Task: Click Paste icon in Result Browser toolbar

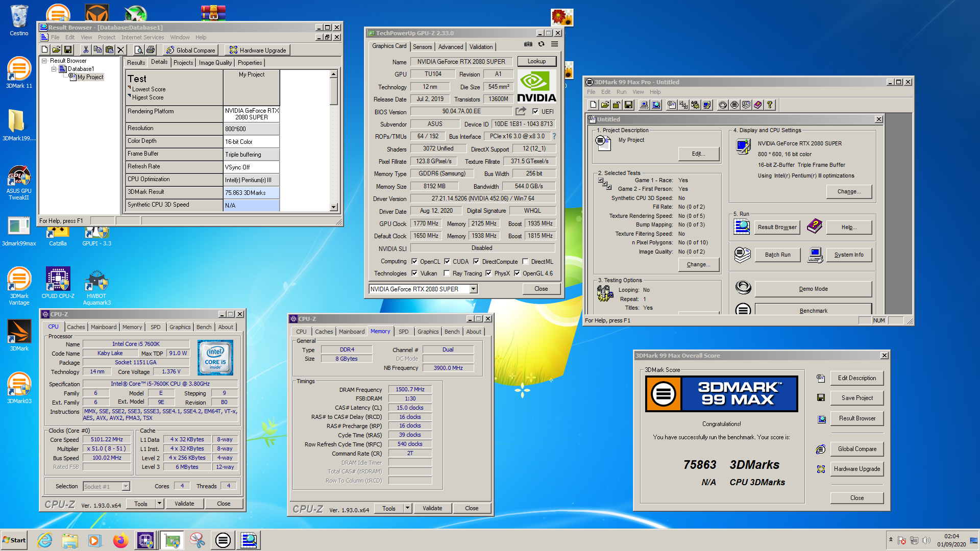Action: (109, 49)
